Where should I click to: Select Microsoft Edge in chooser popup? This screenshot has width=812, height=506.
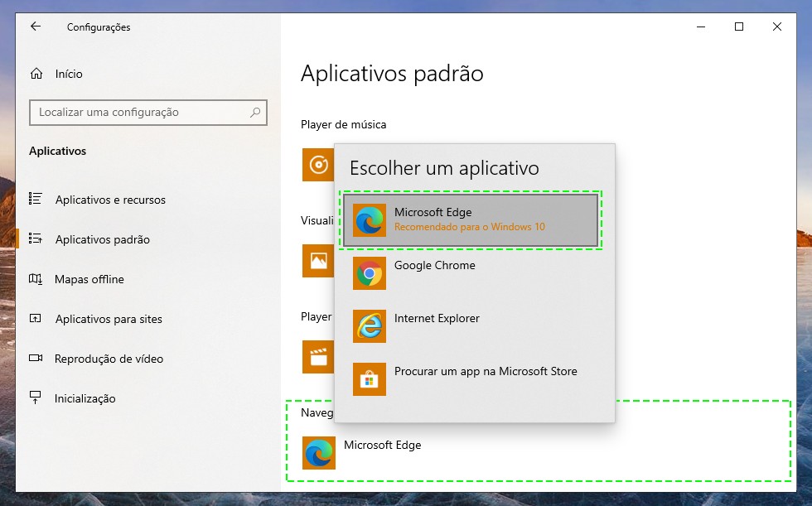click(x=471, y=220)
